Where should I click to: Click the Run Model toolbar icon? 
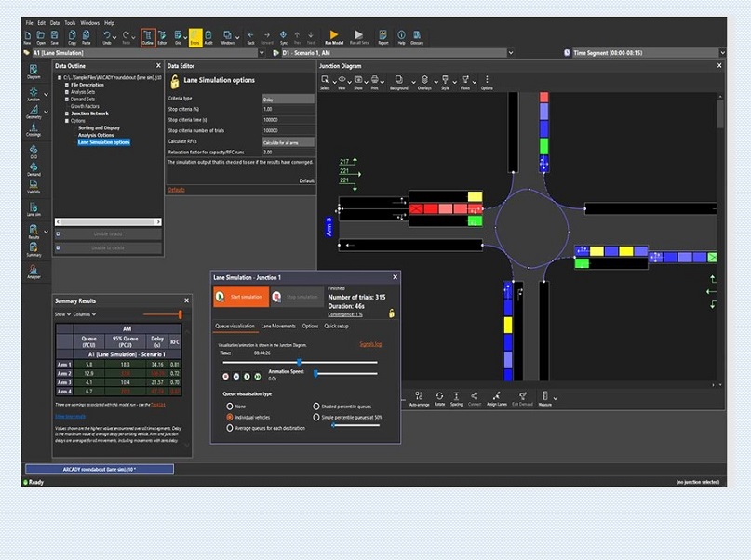click(333, 36)
